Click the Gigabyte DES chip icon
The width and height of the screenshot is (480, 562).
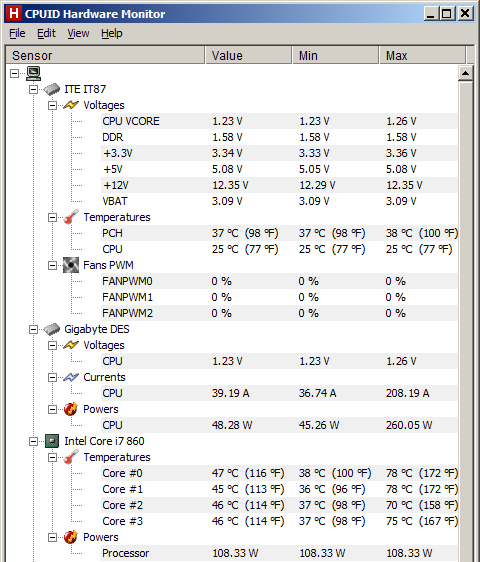52,329
